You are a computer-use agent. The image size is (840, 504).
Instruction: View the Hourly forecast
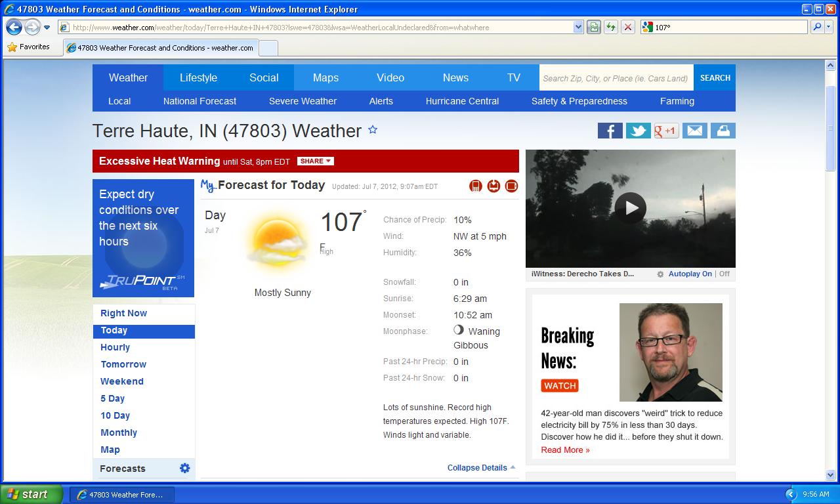[x=115, y=347]
